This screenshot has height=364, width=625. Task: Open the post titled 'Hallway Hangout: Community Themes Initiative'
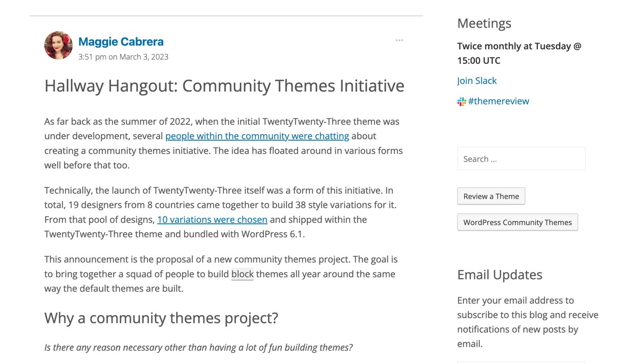224,86
